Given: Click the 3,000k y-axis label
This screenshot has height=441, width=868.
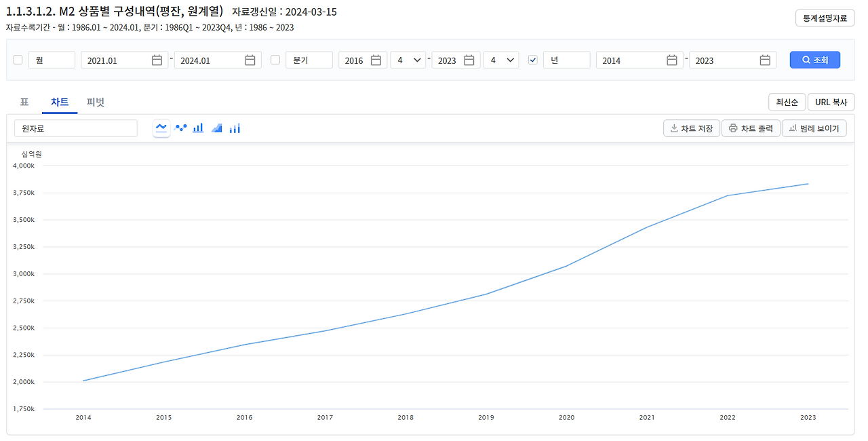Looking at the screenshot, I should point(24,274).
